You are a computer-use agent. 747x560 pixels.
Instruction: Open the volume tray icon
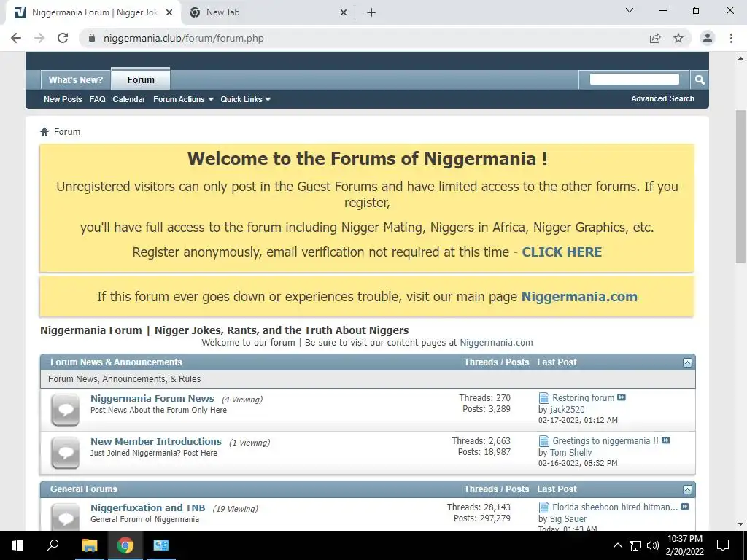[653, 545]
